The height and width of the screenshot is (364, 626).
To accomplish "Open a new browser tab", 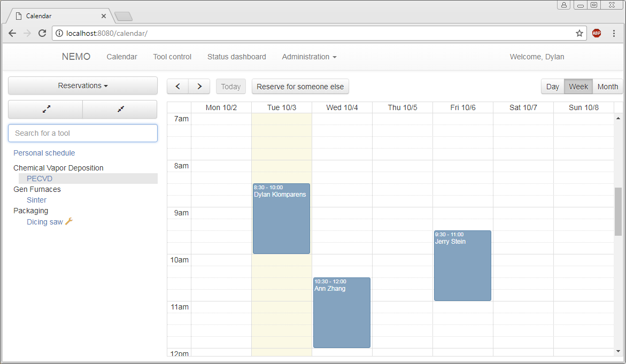I will click(x=123, y=17).
